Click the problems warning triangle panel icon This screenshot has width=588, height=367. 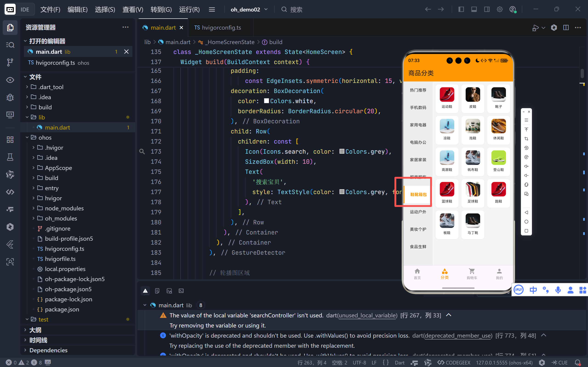[145, 291]
